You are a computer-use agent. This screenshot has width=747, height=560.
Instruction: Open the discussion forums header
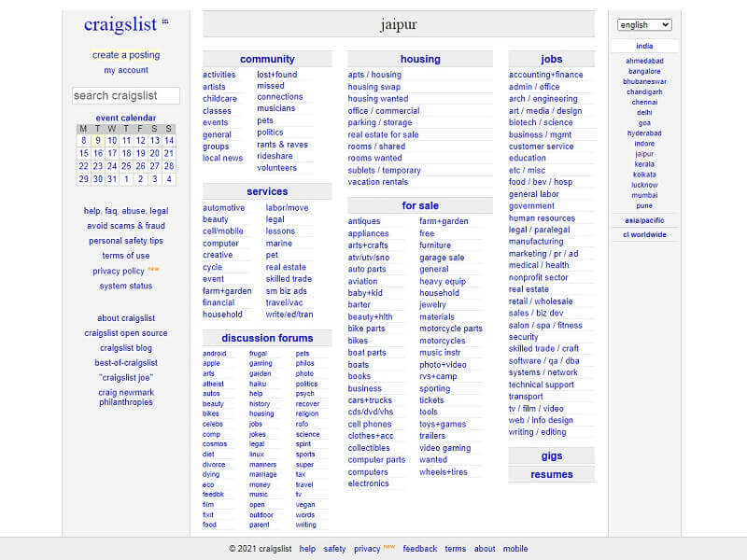point(267,338)
